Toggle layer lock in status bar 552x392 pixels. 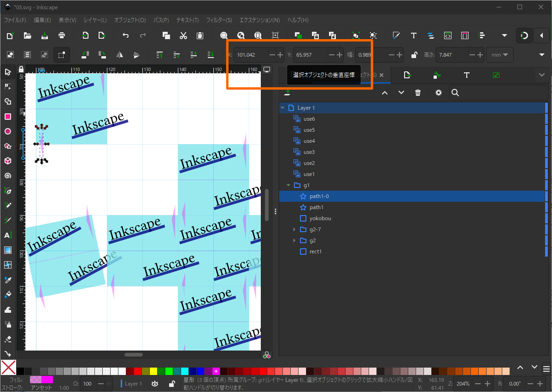click(x=172, y=384)
